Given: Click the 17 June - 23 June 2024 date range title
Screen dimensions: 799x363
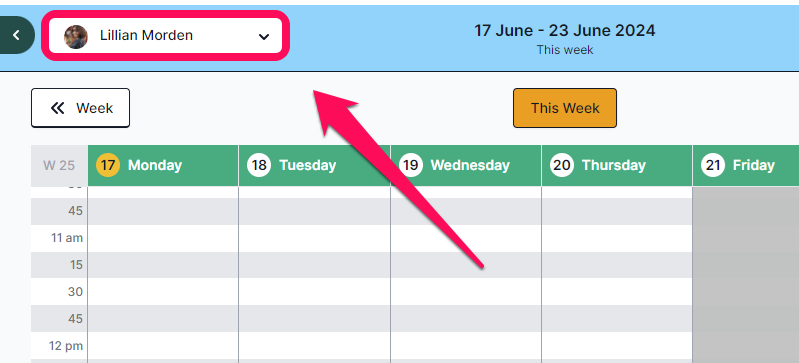Looking at the screenshot, I should (x=565, y=31).
